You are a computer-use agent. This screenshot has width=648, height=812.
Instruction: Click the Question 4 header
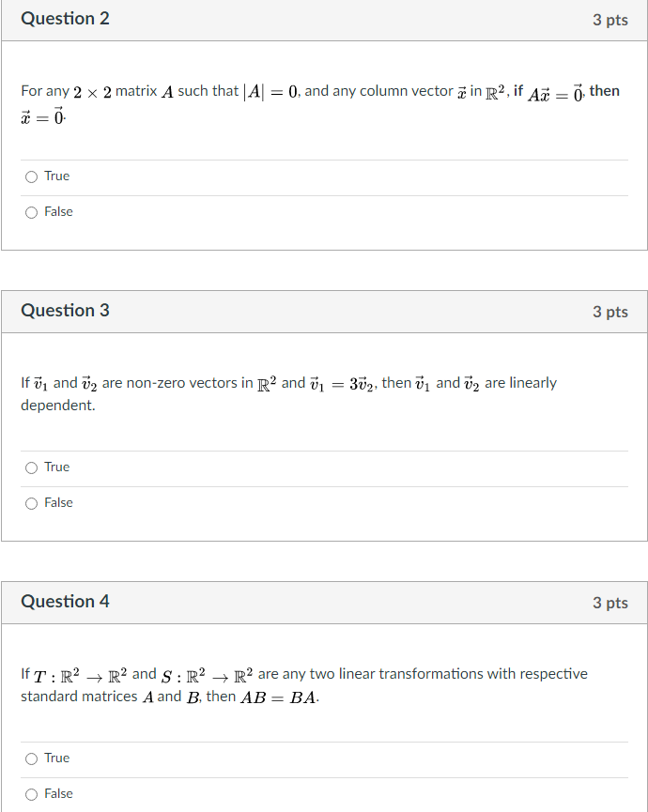coord(65,602)
